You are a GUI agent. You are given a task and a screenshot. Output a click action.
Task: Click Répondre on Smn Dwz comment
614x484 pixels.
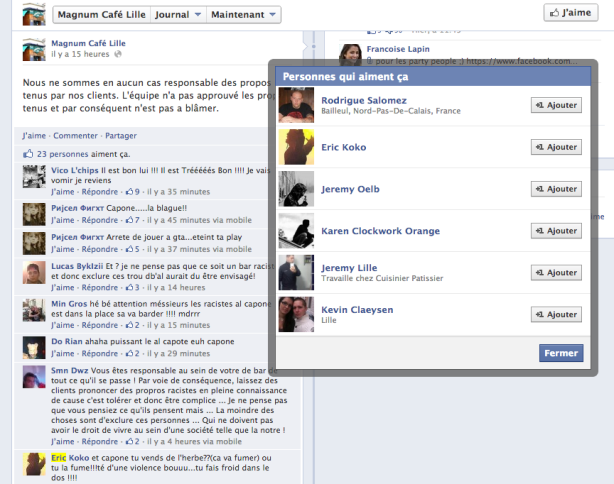coord(99,441)
